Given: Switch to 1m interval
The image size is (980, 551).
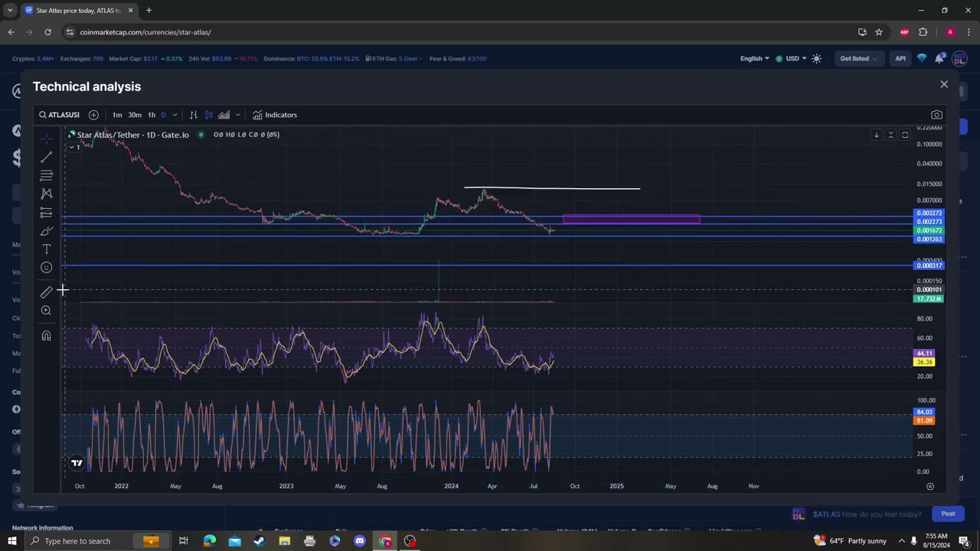Looking at the screenshot, I should (117, 115).
